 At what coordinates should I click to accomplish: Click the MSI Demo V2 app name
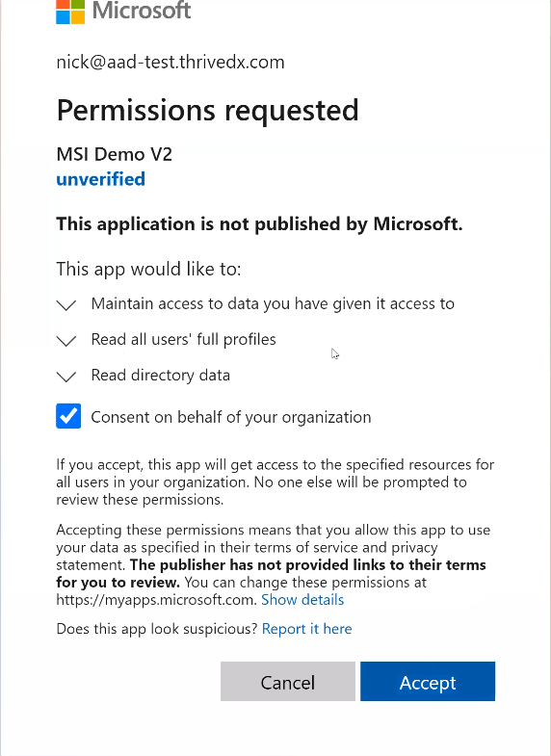click(115, 154)
